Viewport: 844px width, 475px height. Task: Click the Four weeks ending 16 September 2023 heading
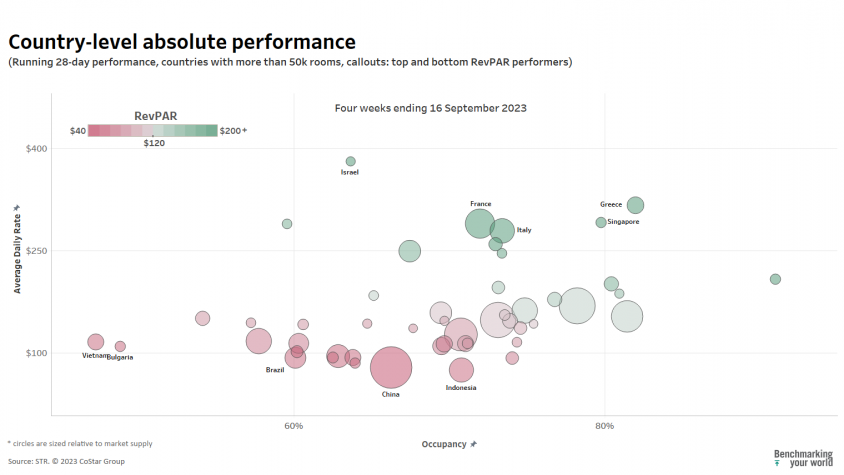coord(431,108)
